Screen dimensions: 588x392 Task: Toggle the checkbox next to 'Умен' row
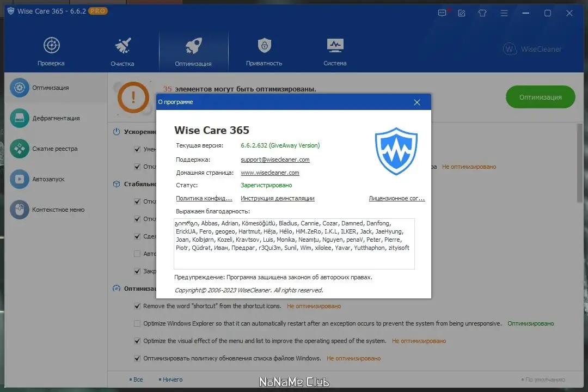(x=137, y=149)
